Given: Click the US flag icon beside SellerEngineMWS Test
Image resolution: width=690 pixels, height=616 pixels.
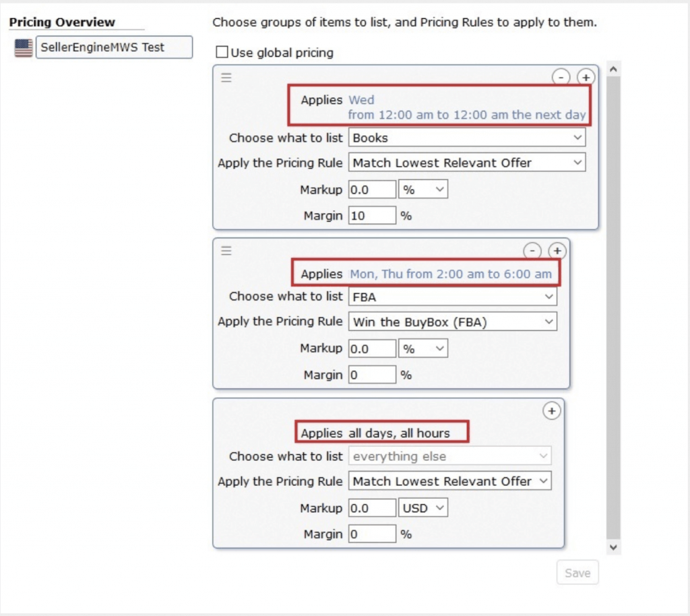Looking at the screenshot, I should tap(24, 48).
